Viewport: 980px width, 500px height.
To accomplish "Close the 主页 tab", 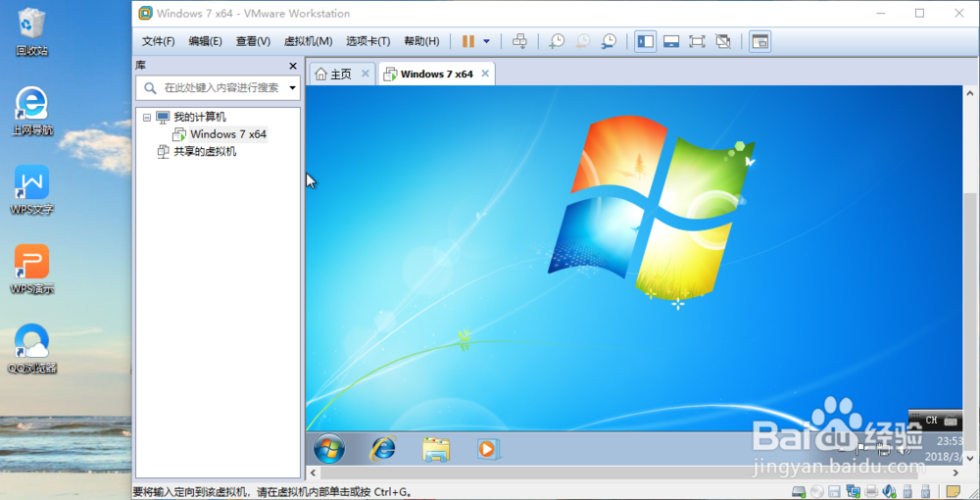I will (366, 74).
